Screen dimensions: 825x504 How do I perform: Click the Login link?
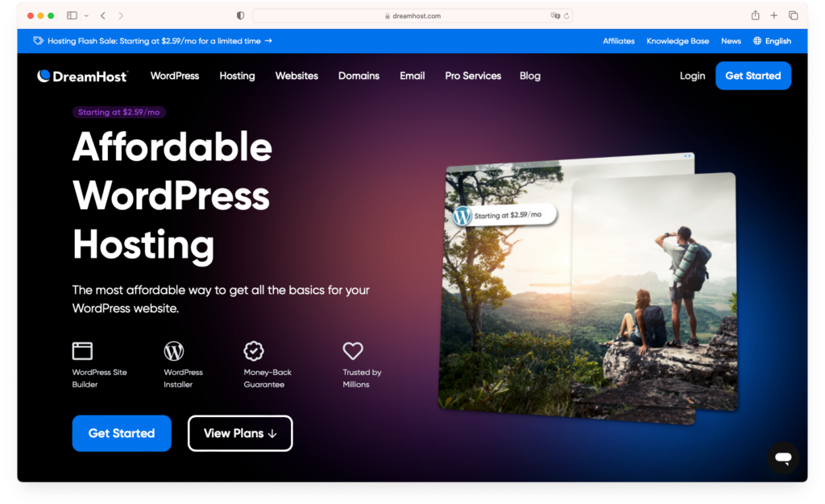692,76
